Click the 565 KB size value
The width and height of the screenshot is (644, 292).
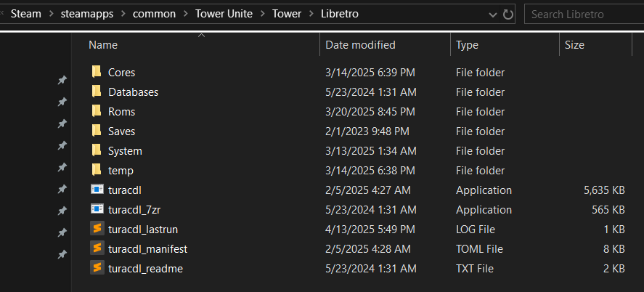pos(608,210)
